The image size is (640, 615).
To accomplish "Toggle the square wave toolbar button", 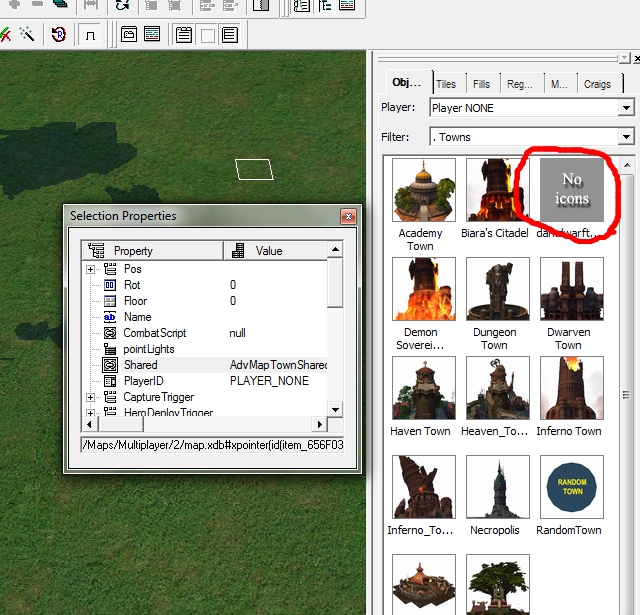I will point(90,35).
